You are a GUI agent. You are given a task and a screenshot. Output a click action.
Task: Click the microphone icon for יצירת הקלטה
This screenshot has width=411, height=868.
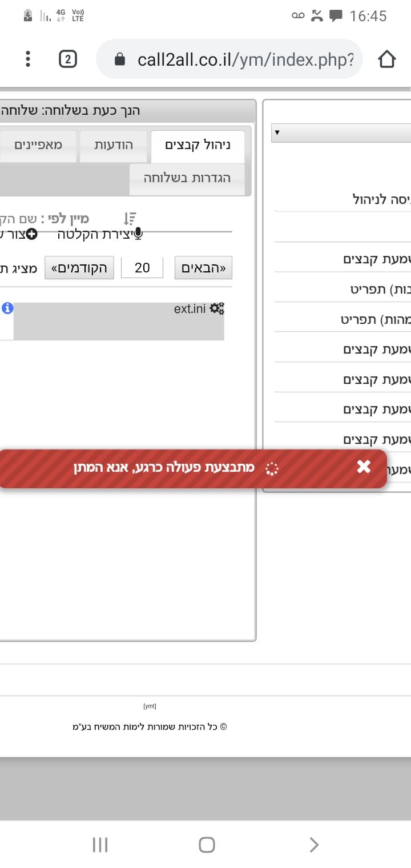[x=138, y=234]
